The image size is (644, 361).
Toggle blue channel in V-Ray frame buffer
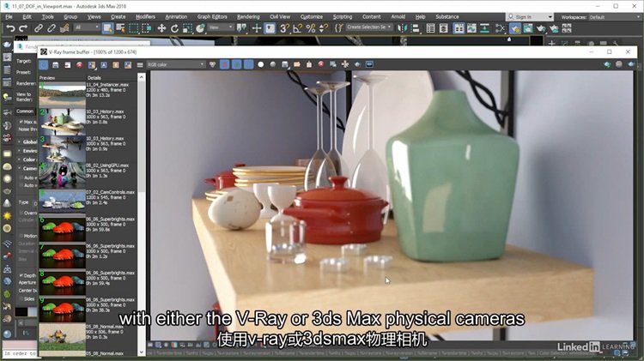pyautogui.click(x=248, y=64)
